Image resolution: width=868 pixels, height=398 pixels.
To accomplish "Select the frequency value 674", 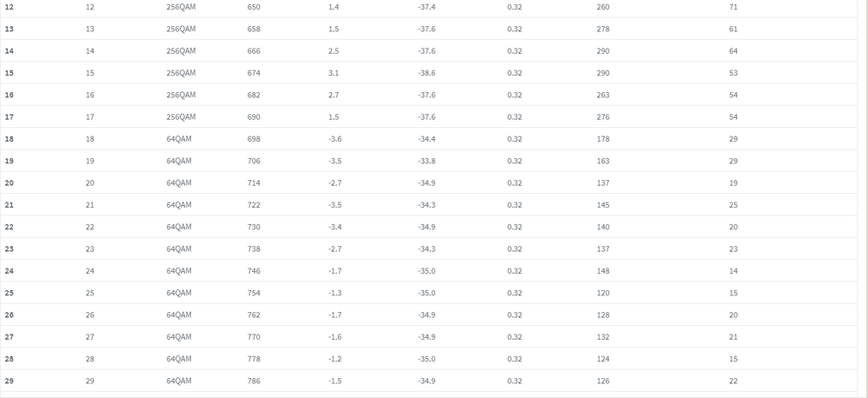I will 254,73.
